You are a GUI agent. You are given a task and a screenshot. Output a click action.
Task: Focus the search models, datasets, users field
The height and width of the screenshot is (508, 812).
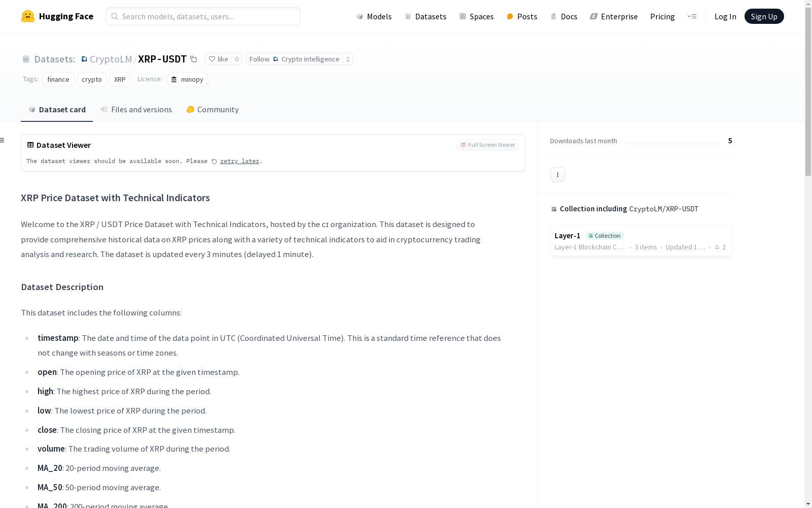click(203, 16)
